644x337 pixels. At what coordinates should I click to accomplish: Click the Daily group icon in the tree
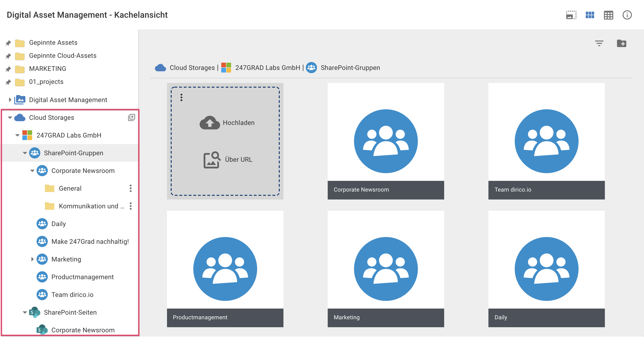pyautogui.click(x=42, y=224)
